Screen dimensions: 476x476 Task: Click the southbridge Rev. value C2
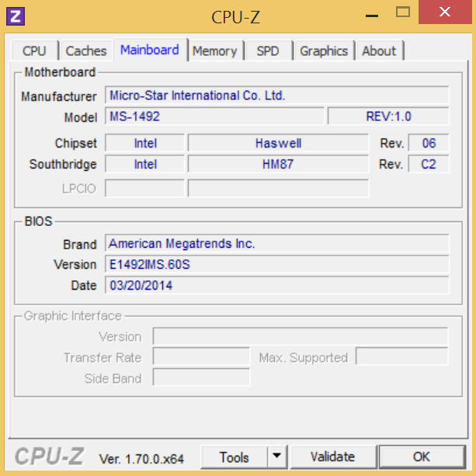[429, 165]
